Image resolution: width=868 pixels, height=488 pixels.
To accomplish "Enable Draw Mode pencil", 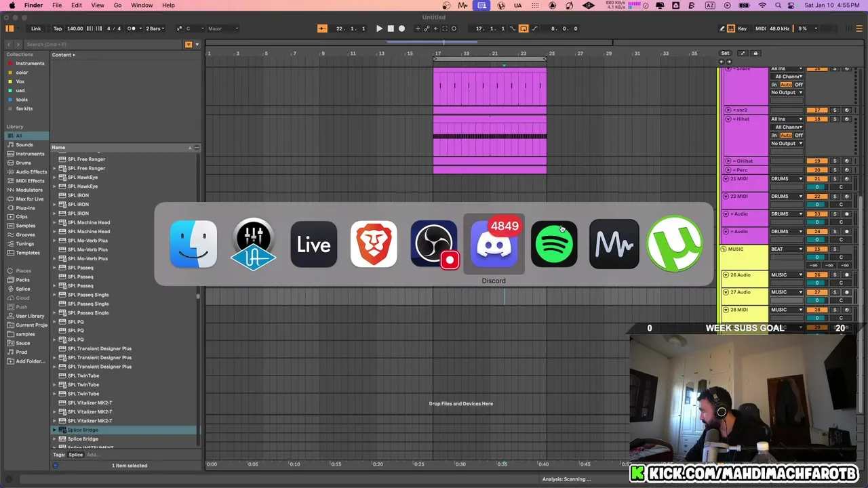I will [722, 28].
